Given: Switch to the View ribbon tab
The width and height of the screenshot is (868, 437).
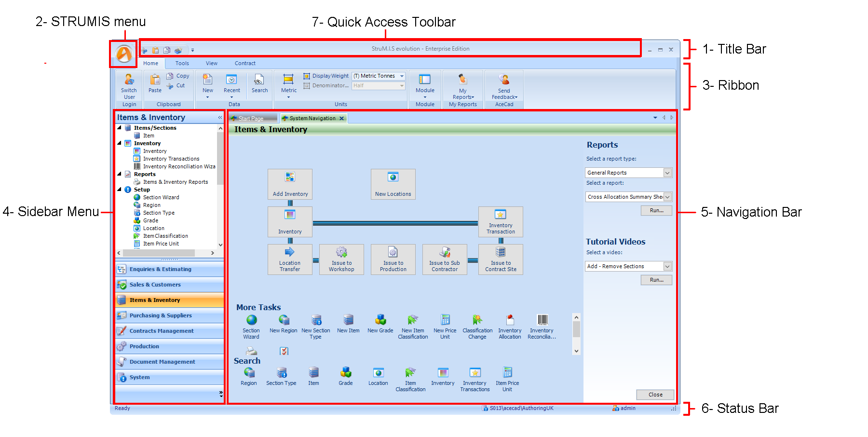Looking at the screenshot, I should tap(212, 63).
